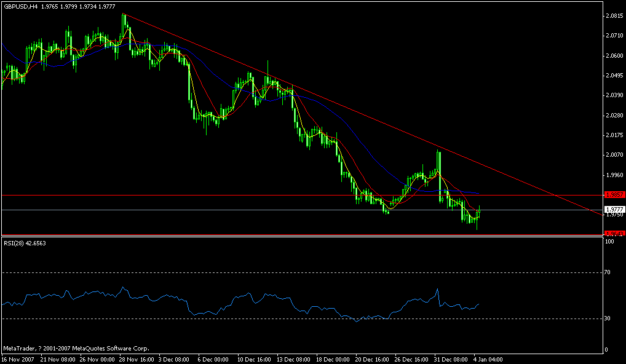Click the 2.0280 price axis label
This screenshot has width=626, height=364.
[x=614, y=116]
